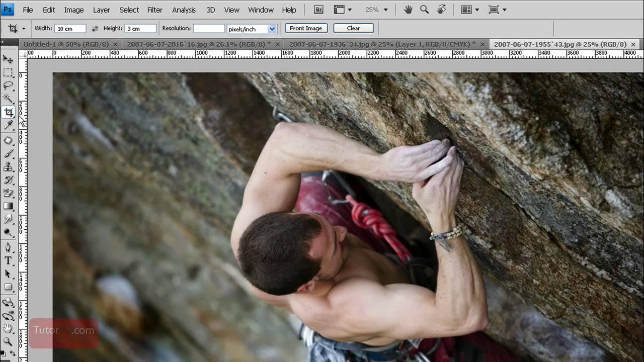
Task: Open the View menu
Action: pyautogui.click(x=231, y=10)
